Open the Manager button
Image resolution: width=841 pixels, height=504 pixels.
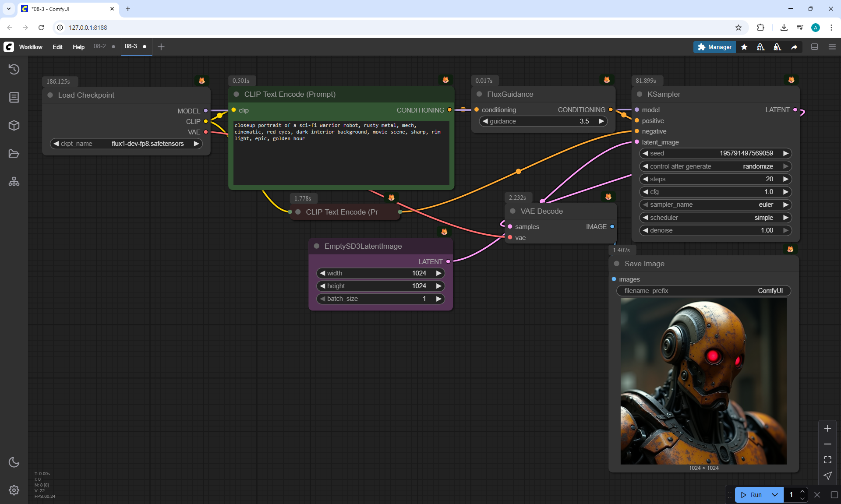(714, 47)
